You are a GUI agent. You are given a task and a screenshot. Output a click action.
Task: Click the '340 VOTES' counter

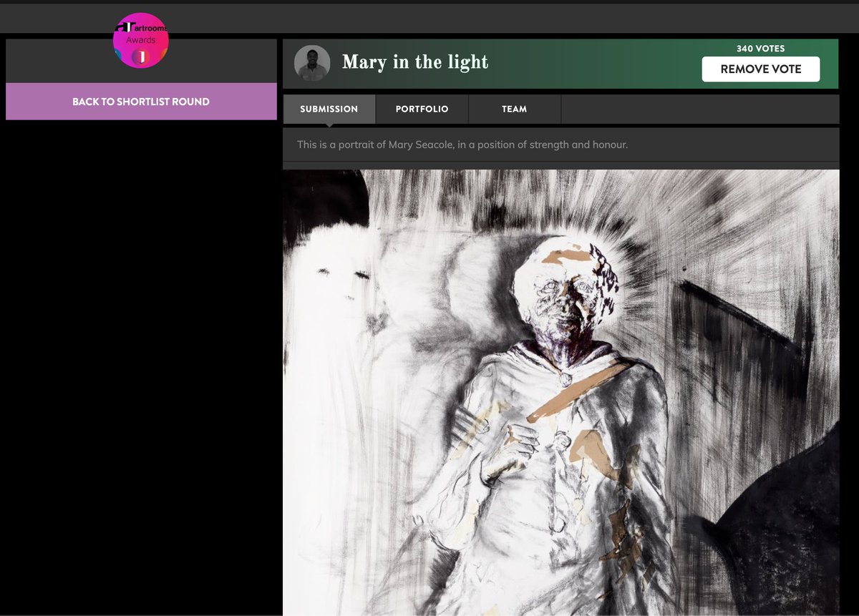pyautogui.click(x=761, y=49)
